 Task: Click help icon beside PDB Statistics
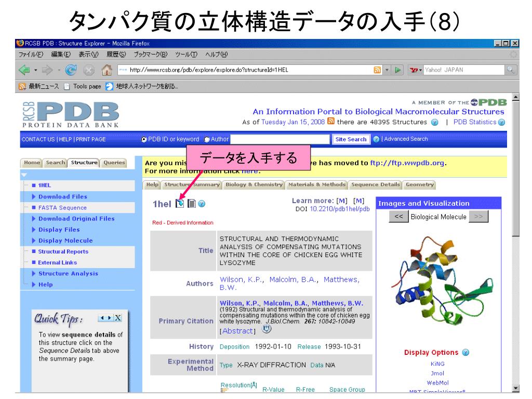click(x=501, y=123)
